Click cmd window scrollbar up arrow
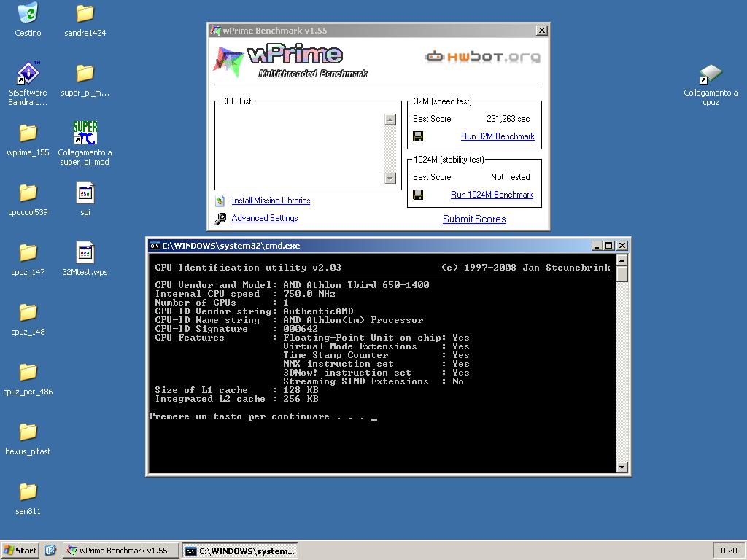The height and width of the screenshot is (560, 747). click(622, 260)
